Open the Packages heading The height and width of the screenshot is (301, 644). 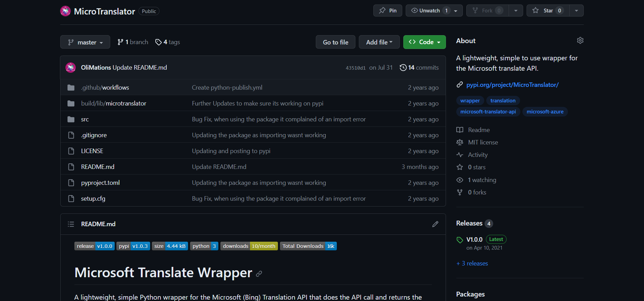pyautogui.click(x=470, y=294)
